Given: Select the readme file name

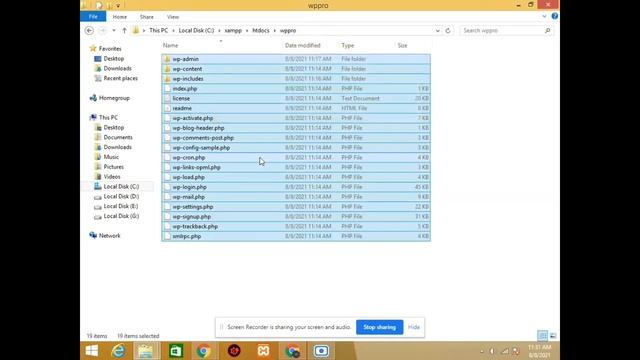Looking at the screenshot, I should click(x=182, y=108).
